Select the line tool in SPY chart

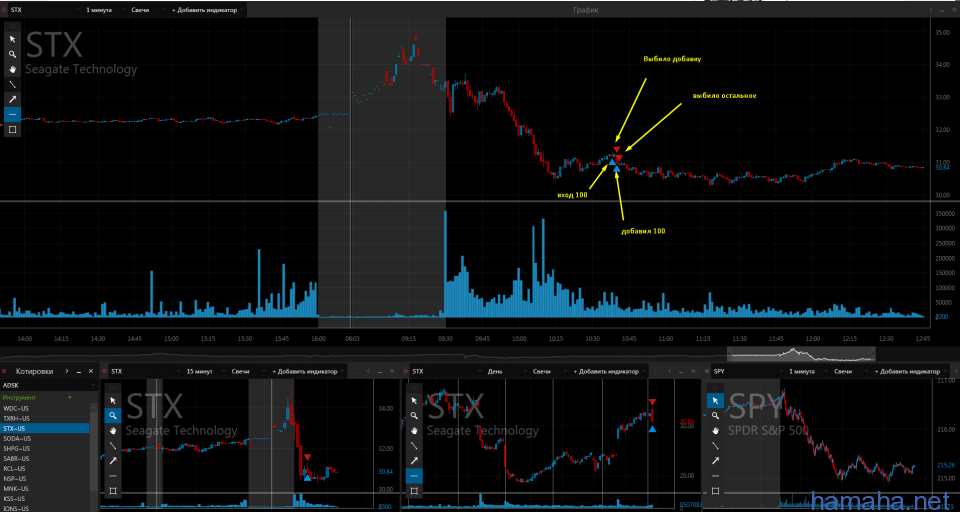715,445
